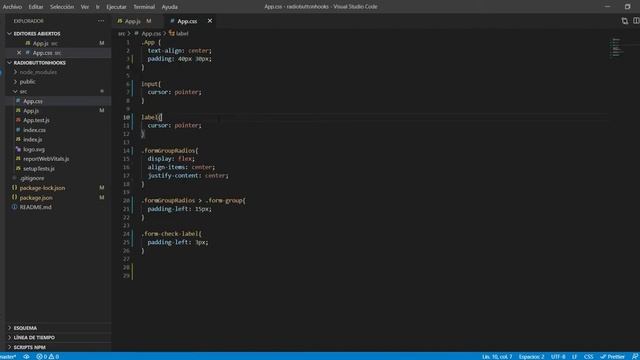Open the Ayuda menu
Viewport: 640px width, 360px height.
pyautogui.click(x=169, y=7)
